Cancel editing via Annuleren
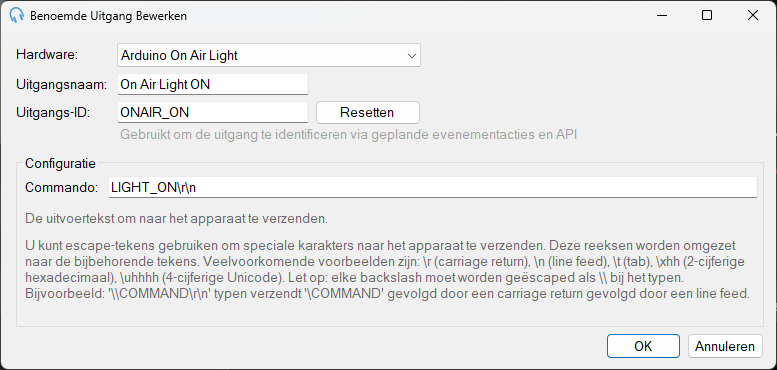 coord(725,346)
